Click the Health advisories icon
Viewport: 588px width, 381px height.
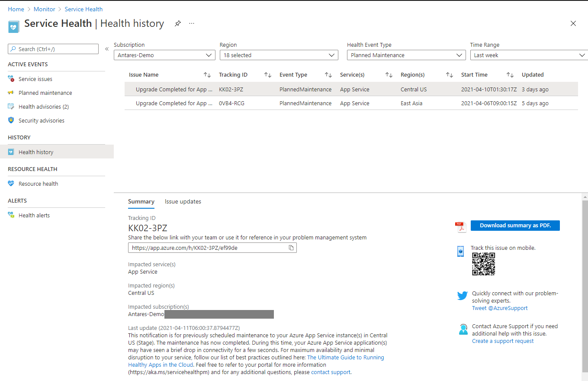click(x=10, y=106)
